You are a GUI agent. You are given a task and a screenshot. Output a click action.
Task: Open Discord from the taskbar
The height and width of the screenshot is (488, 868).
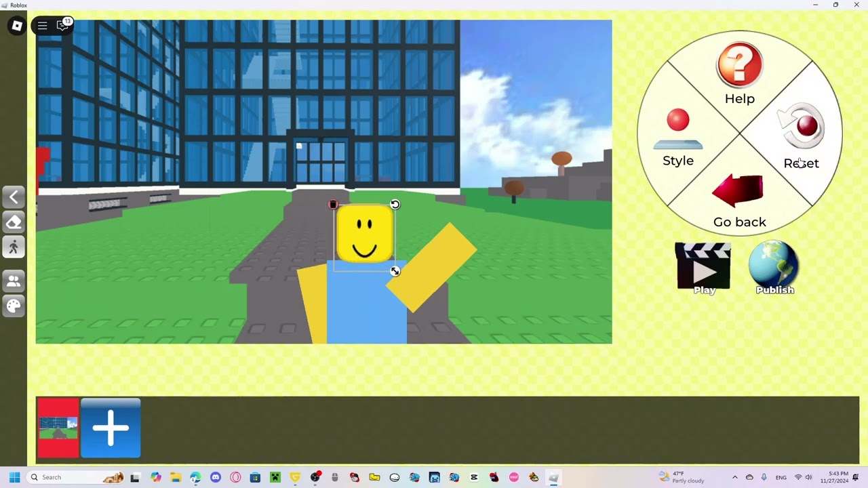tap(216, 477)
